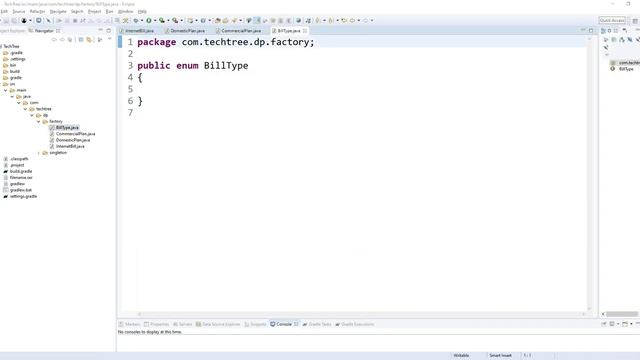640x360 pixels.
Task: Collapse the techtree folder in Navigator
Action: pyautogui.click(x=25, y=109)
